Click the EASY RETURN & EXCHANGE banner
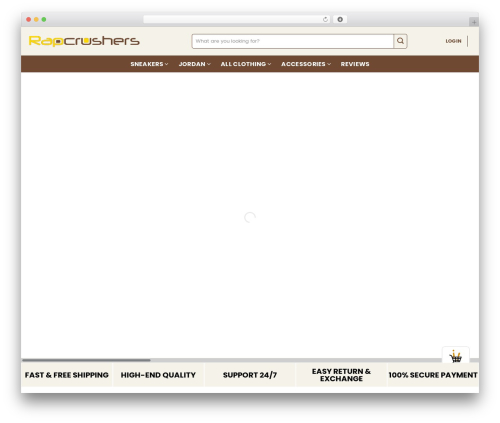500x423 pixels. pyautogui.click(x=341, y=375)
